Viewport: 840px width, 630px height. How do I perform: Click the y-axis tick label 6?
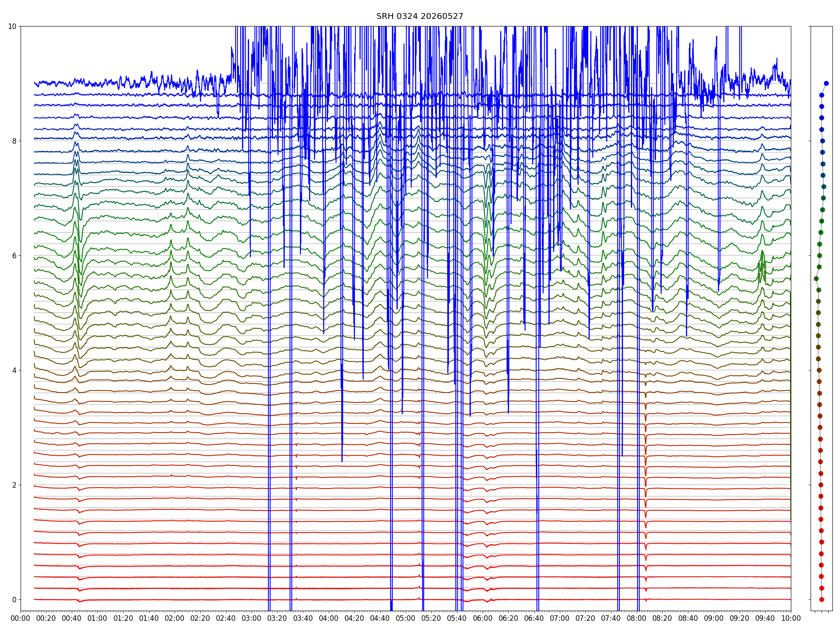click(x=14, y=256)
